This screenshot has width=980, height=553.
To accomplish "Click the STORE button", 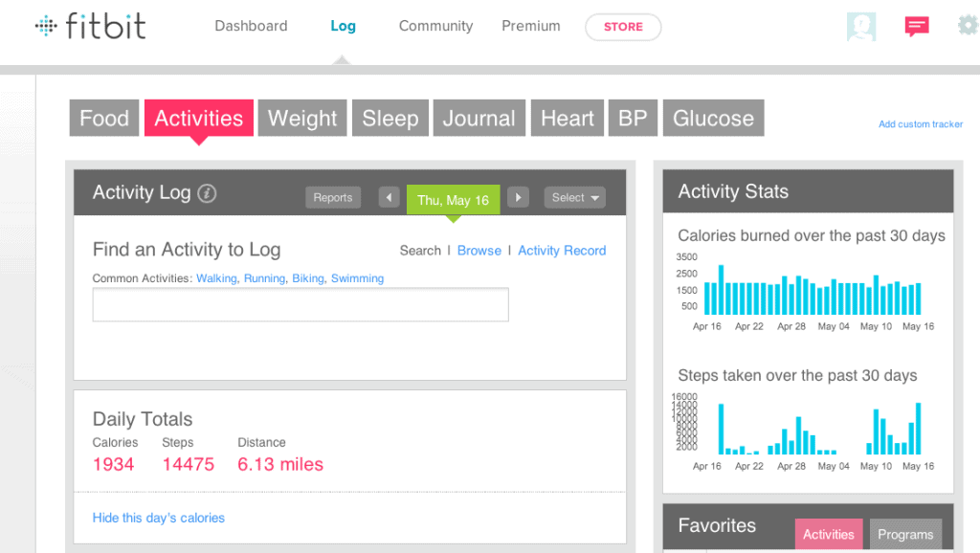I will point(623,27).
